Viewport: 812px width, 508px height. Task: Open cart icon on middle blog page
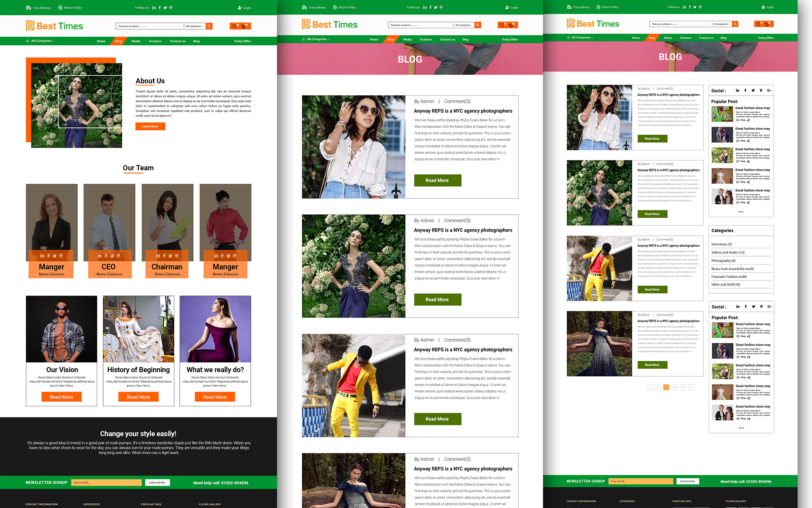click(512, 25)
